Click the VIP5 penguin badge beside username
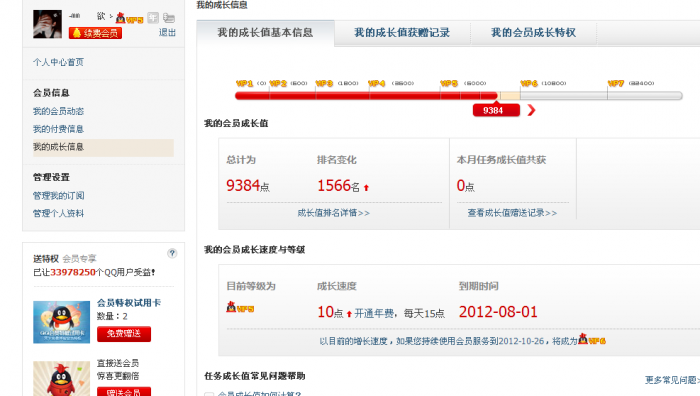 (x=129, y=18)
